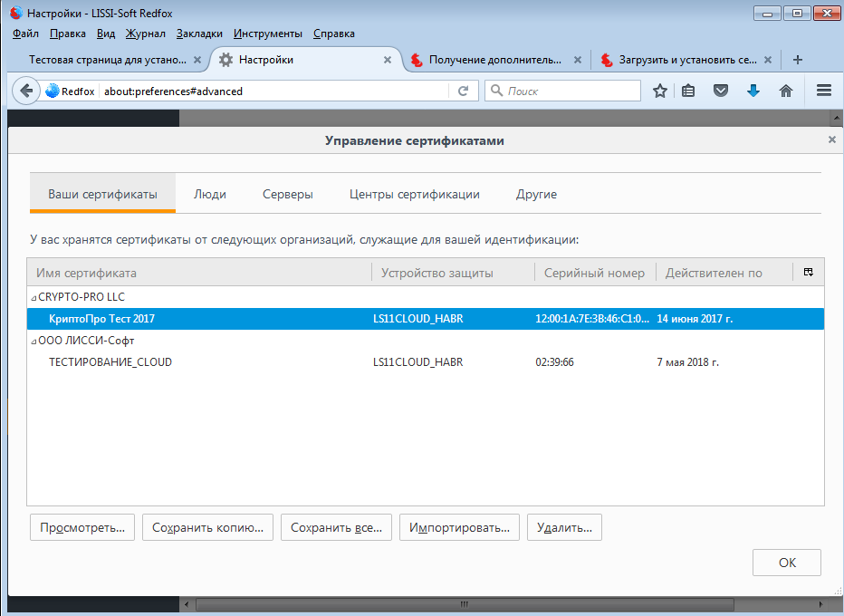Click the date 14 июня 2017 г.

tap(695, 319)
